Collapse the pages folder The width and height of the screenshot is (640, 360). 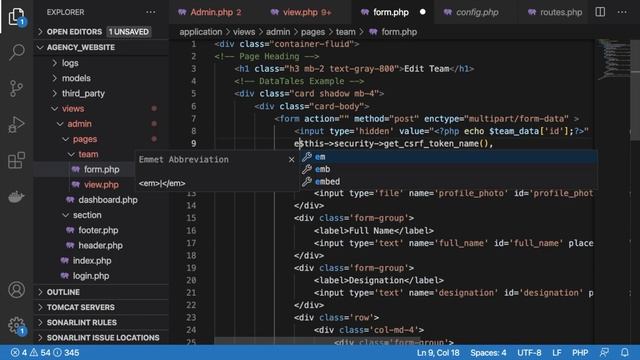tap(101, 139)
